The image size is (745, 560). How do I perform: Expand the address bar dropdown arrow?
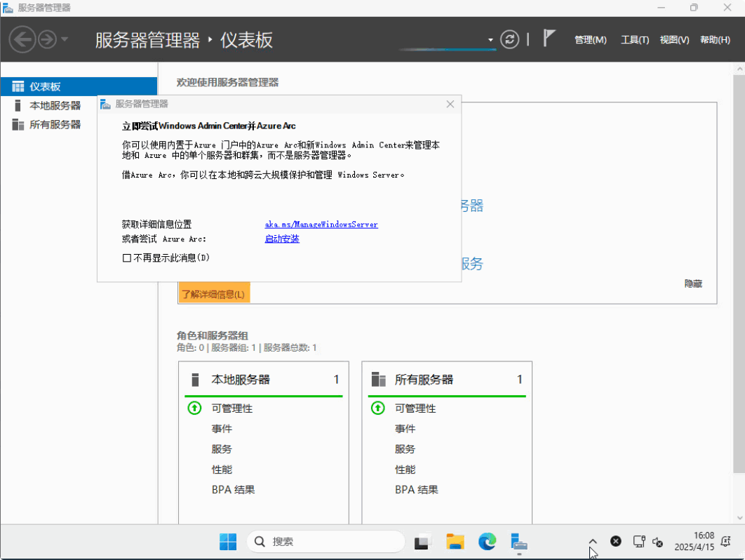click(490, 40)
